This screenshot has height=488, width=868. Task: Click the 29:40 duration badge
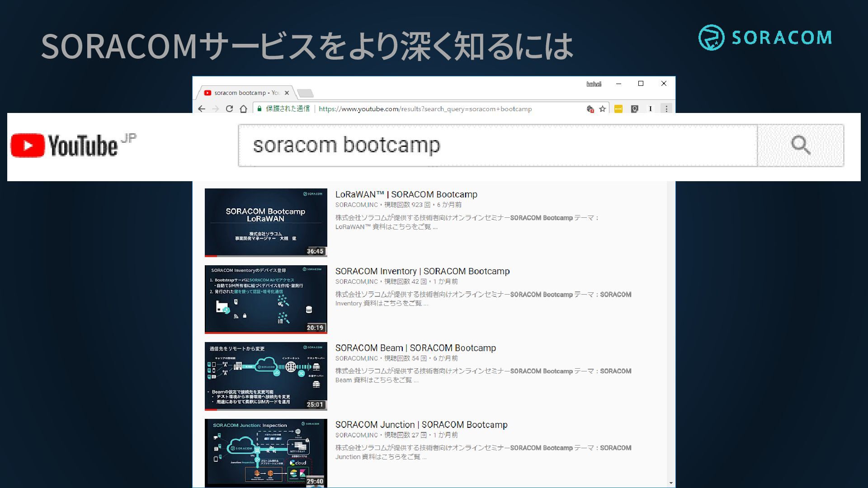click(x=315, y=482)
